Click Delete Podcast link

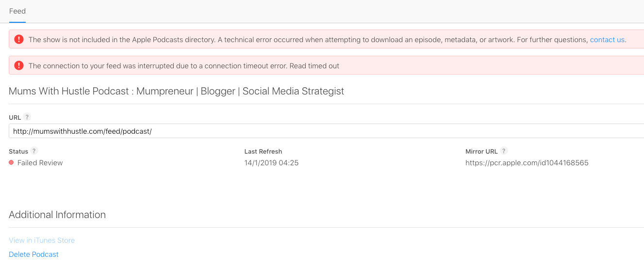click(x=34, y=254)
